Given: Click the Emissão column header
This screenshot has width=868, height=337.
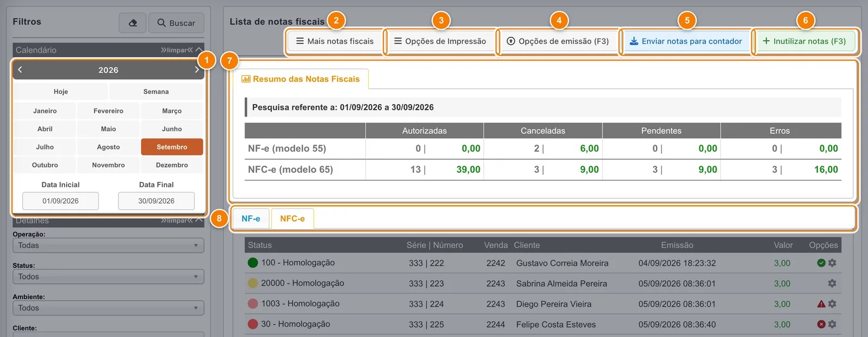Looking at the screenshot, I should (677, 245).
